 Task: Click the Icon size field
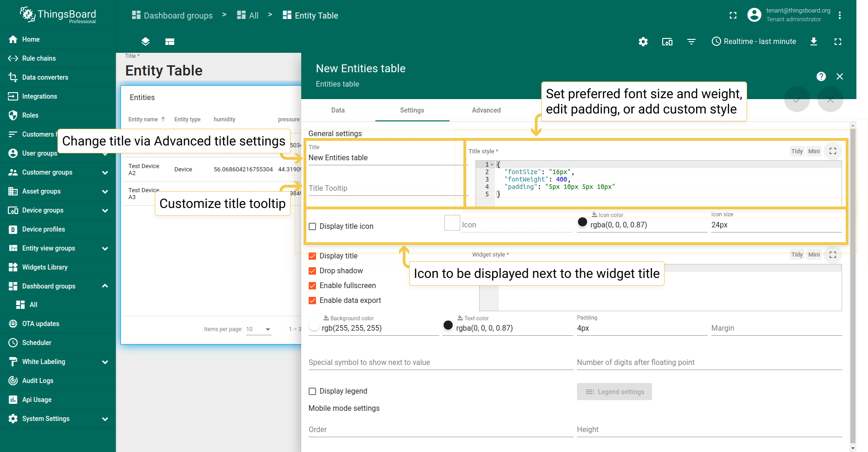coord(777,225)
